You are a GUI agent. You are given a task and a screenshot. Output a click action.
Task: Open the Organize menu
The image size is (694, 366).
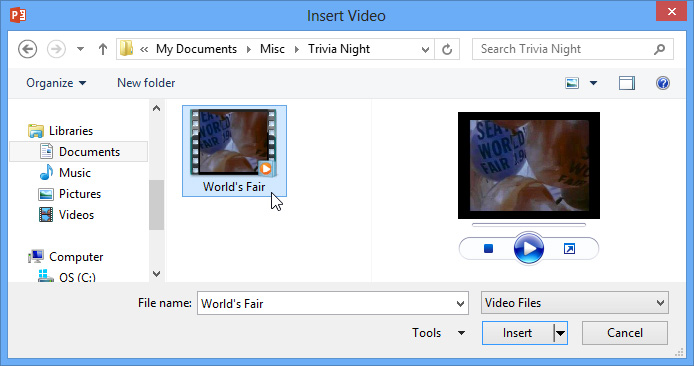[x=56, y=83]
